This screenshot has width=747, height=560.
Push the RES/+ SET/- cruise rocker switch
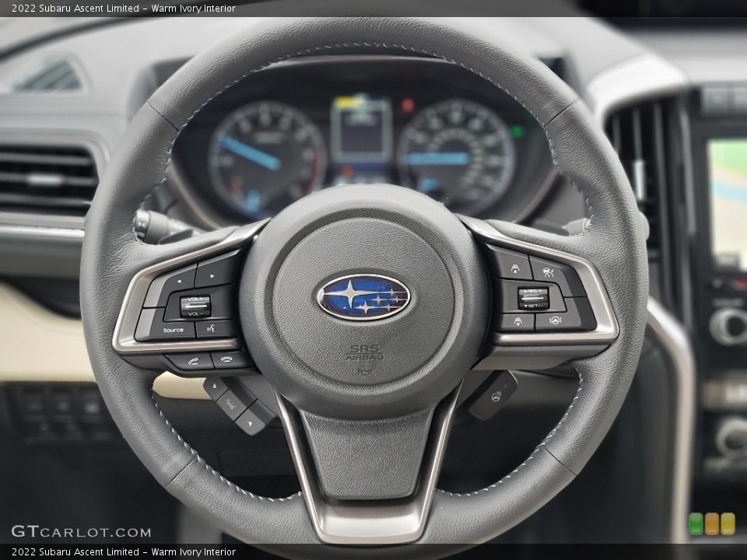[534, 298]
